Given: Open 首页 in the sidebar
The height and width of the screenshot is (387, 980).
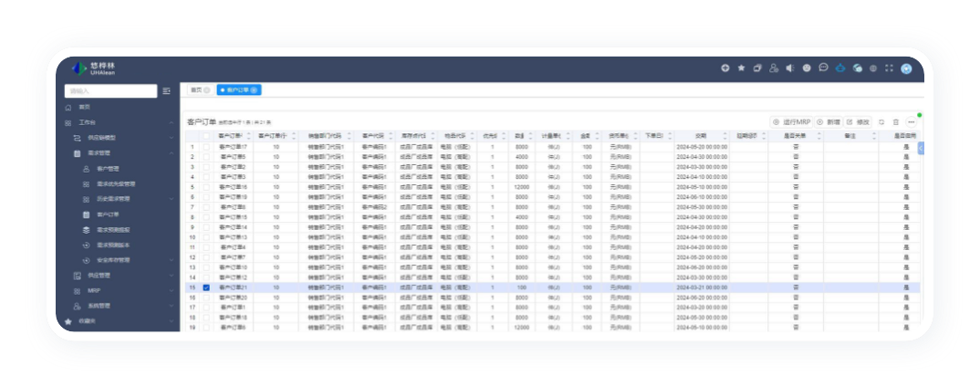Looking at the screenshot, I should (84, 108).
